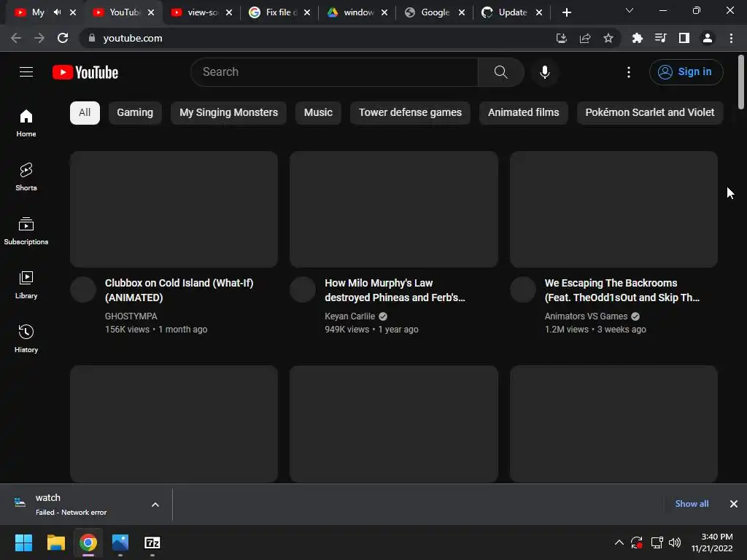The height and width of the screenshot is (560, 747).
Task: Select the Music filter chip
Action: 318,113
